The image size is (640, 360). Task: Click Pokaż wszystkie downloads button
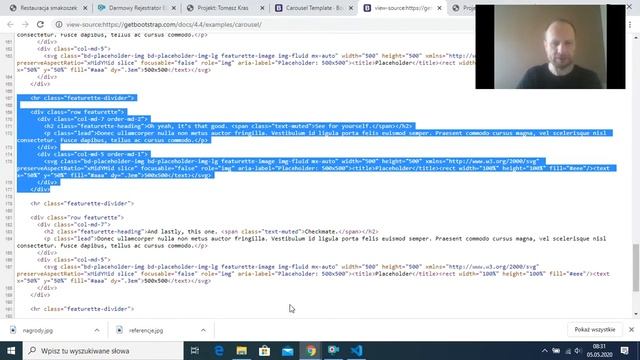pyautogui.click(x=595, y=329)
